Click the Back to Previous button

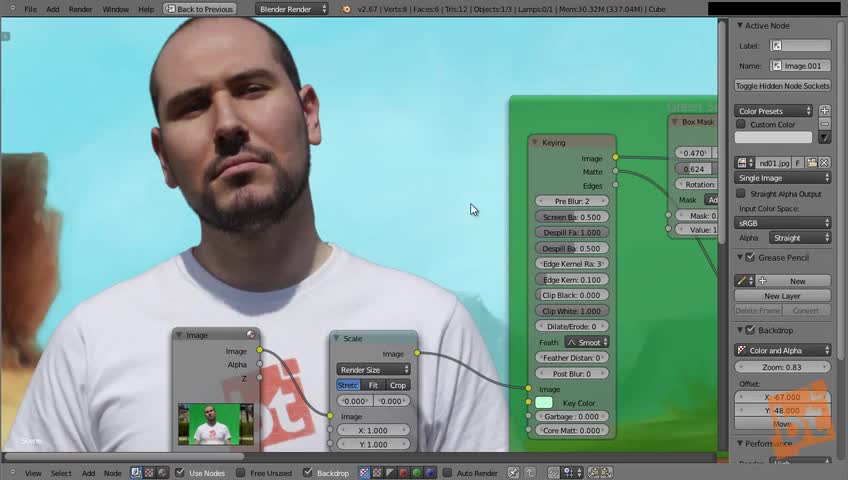(200, 9)
